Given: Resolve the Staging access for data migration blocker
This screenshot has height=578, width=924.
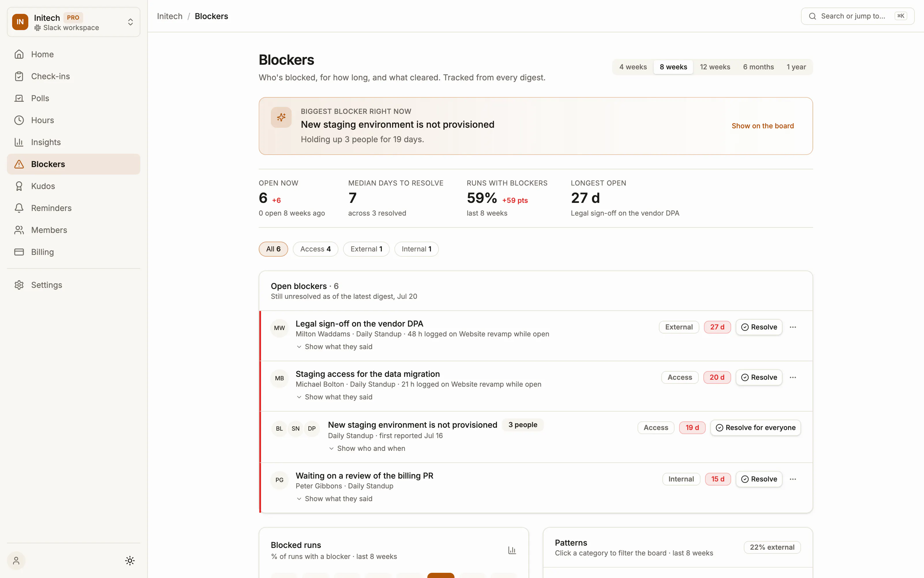Looking at the screenshot, I should click(759, 378).
